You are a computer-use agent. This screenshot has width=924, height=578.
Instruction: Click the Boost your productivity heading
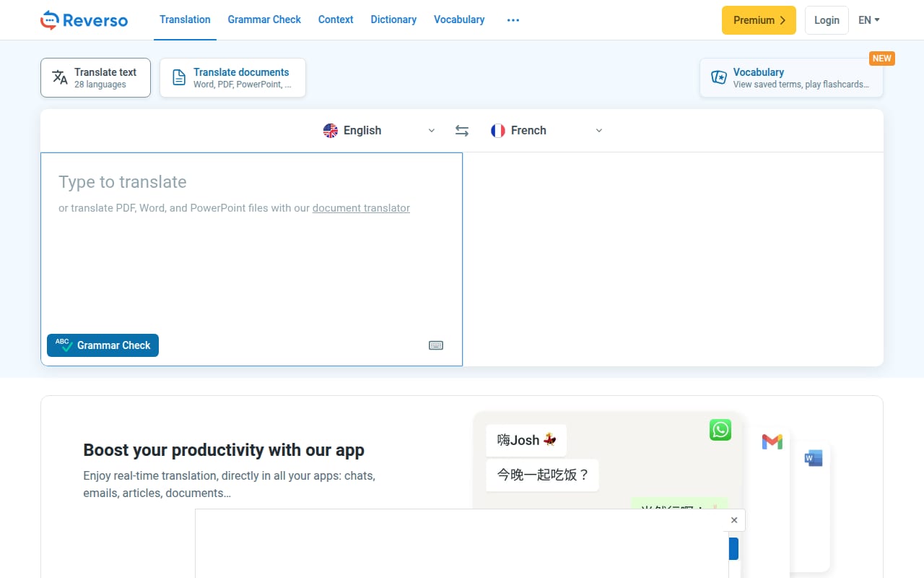point(224,450)
